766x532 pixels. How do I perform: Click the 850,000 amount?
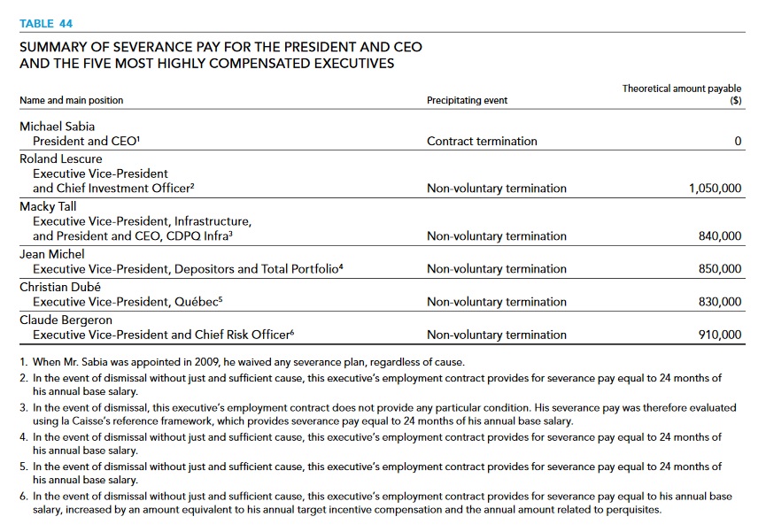[x=720, y=269]
